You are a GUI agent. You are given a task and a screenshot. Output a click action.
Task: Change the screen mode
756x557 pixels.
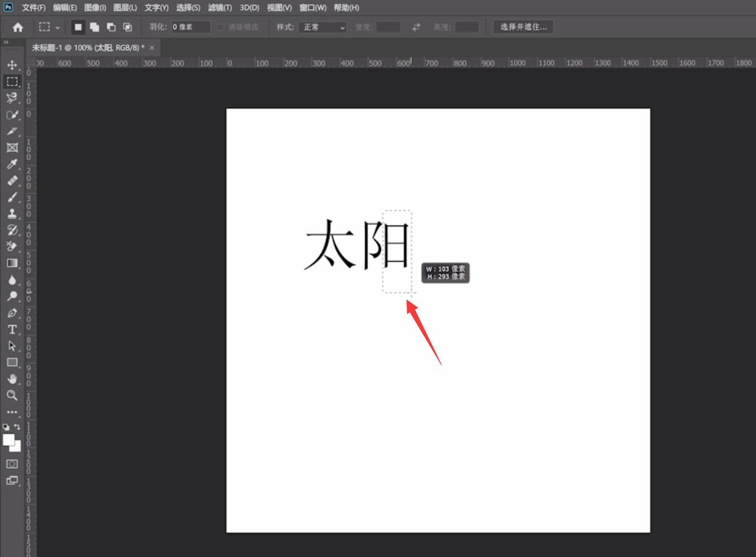tap(12, 481)
